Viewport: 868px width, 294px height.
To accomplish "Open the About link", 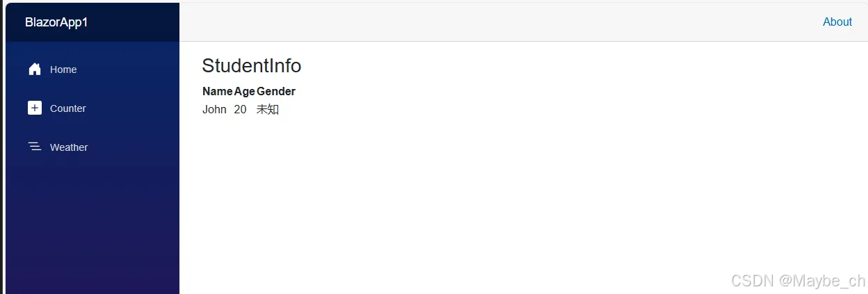I will click(837, 22).
